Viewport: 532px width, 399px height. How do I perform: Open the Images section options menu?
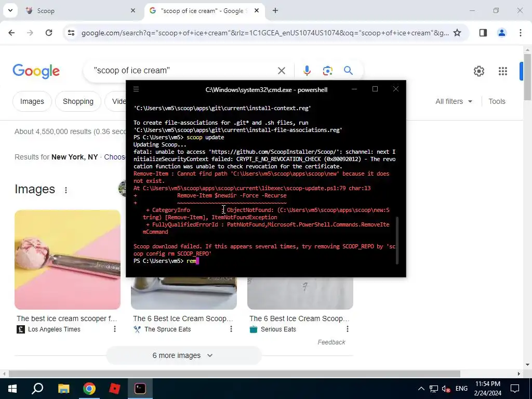(x=66, y=190)
